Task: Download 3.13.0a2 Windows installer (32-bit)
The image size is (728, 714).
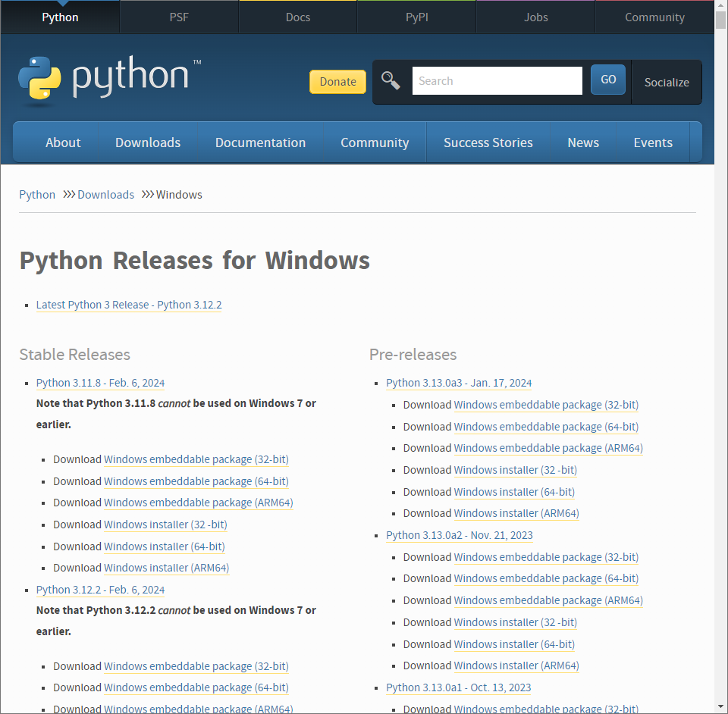Action: (516, 622)
